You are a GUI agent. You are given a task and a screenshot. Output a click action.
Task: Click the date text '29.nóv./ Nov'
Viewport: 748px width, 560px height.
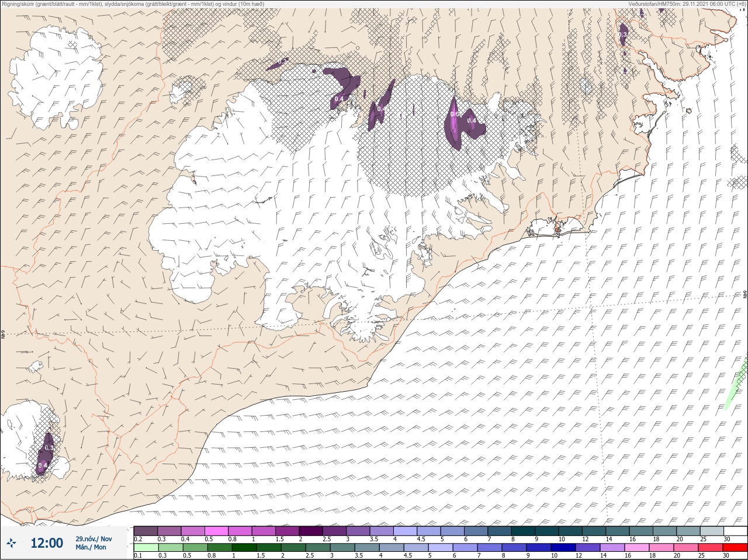click(x=93, y=539)
